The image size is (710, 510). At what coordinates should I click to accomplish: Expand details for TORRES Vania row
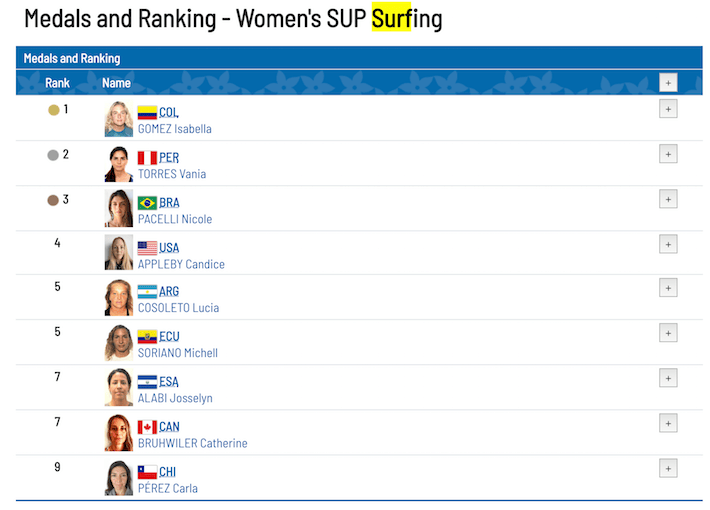[x=668, y=154]
